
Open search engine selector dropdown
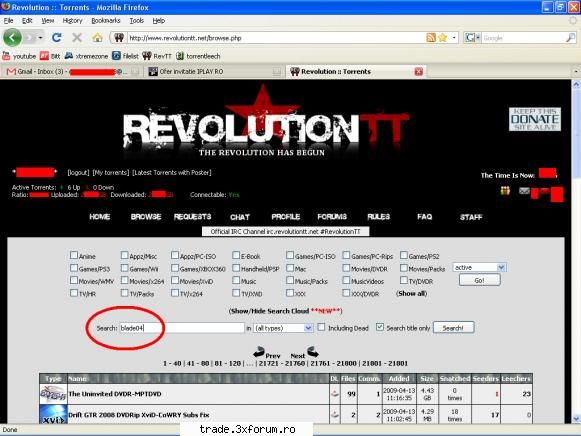(473, 37)
